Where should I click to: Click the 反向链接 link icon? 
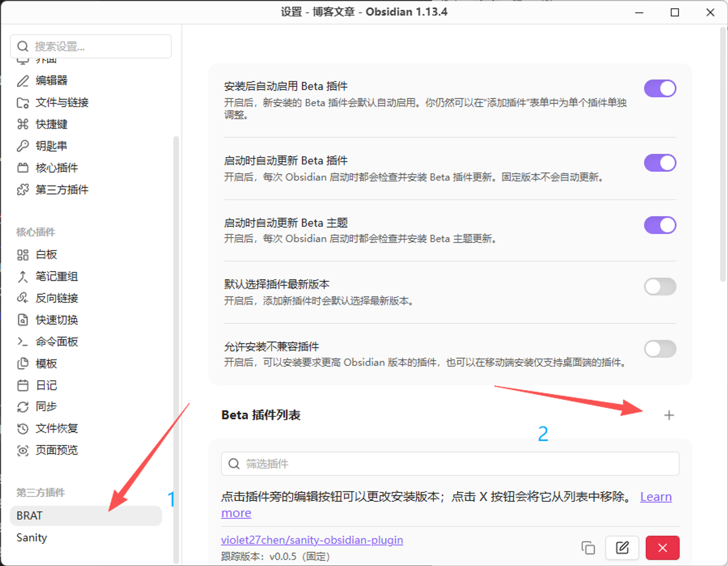click(23, 298)
